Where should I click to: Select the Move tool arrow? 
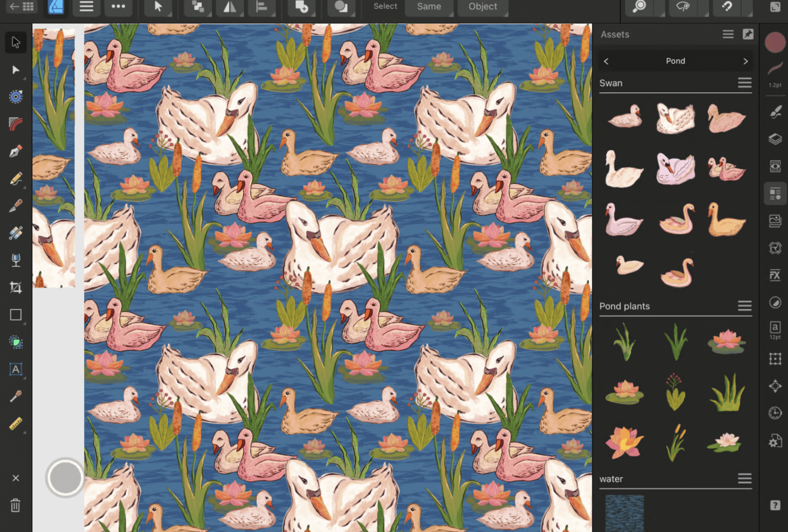[15, 42]
